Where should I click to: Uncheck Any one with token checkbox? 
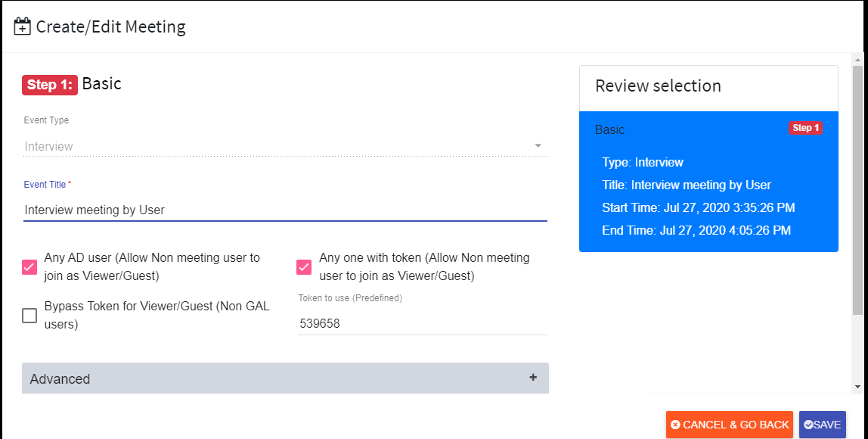(x=304, y=267)
